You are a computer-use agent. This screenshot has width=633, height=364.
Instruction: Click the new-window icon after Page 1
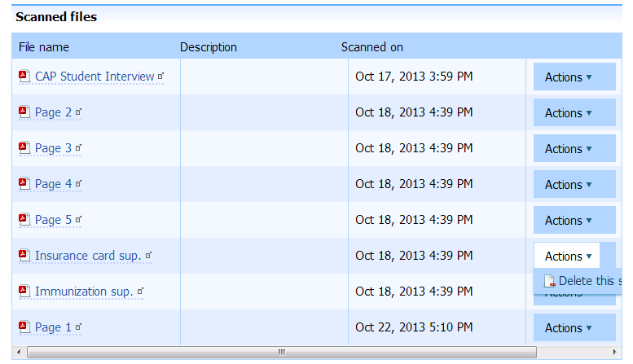79,327
